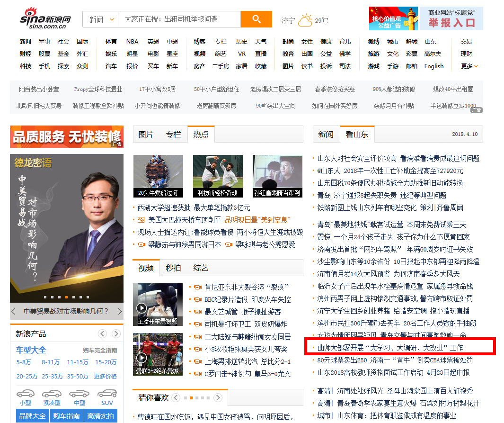The width and height of the screenshot is (504, 423).
Task: Open the 新闻 search category dropdown
Action: (100, 19)
